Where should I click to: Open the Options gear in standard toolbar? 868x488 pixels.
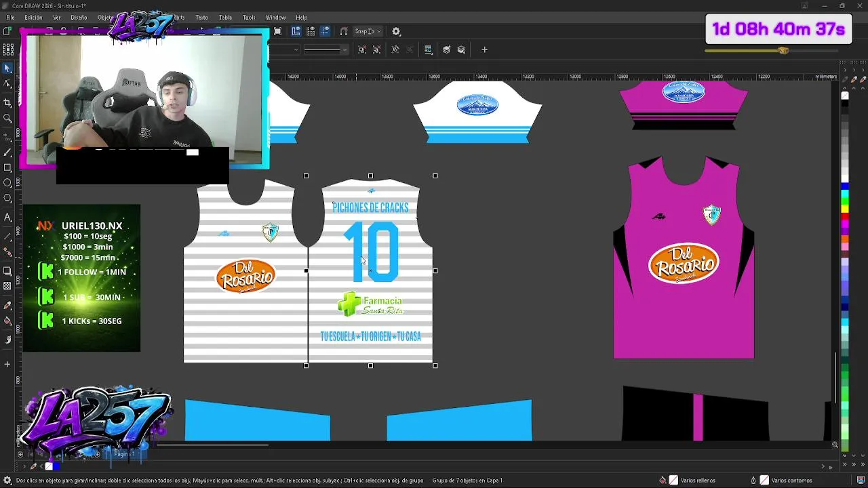click(x=397, y=31)
